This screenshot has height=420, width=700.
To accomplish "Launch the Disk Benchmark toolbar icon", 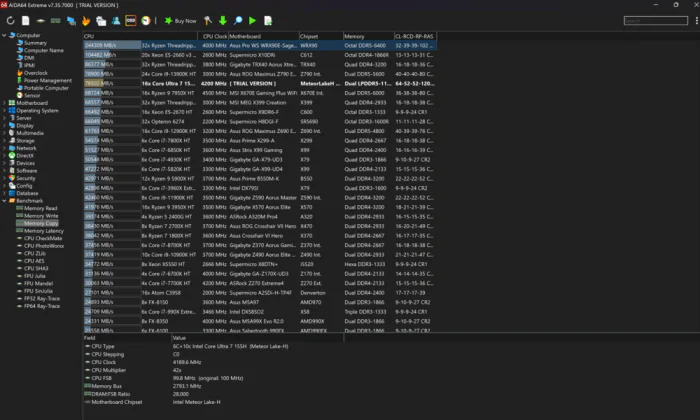I will 41,21.
